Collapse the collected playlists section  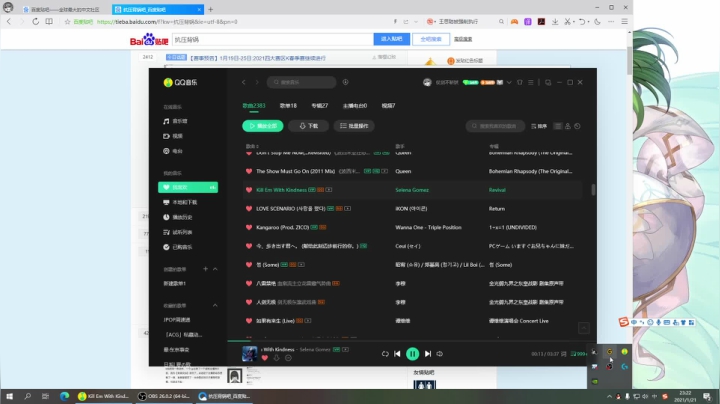coord(215,305)
